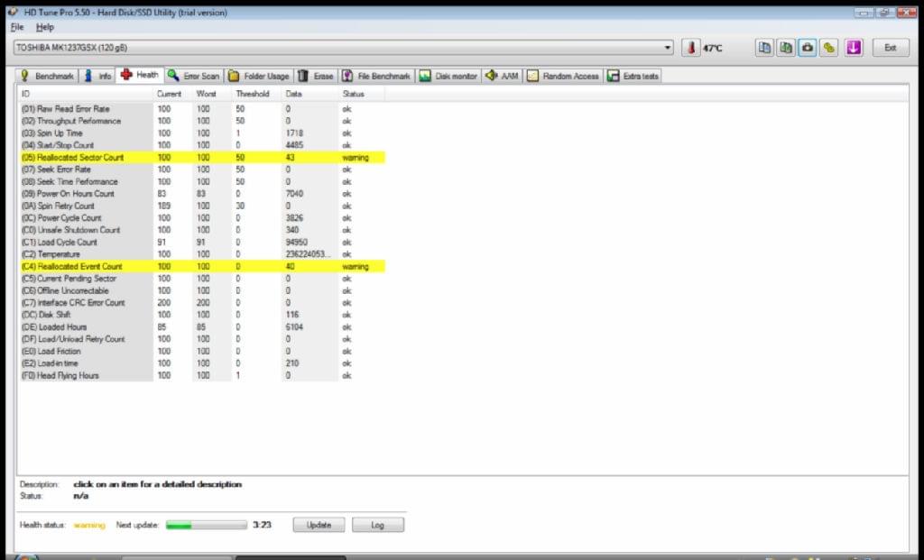This screenshot has width=924, height=560.
Task: Switch to the AAM tab
Action: click(x=502, y=76)
